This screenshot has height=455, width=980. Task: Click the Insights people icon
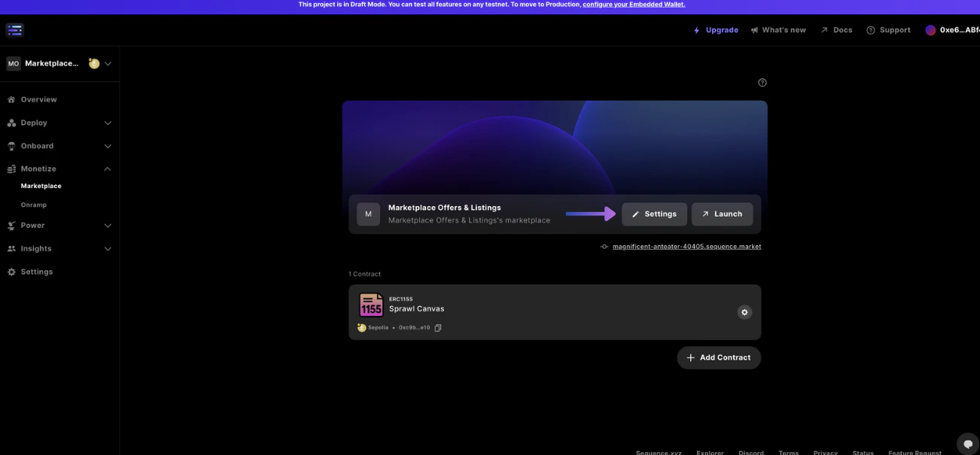11,249
